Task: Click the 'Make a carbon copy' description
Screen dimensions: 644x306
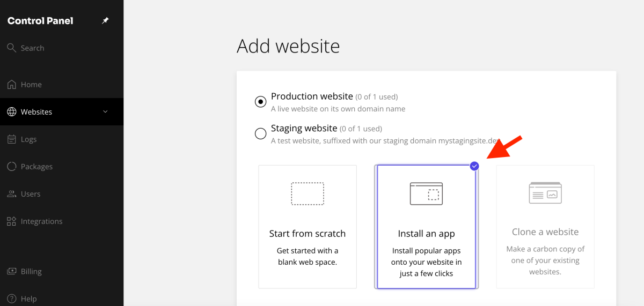Action: click(x=545, y=260)
